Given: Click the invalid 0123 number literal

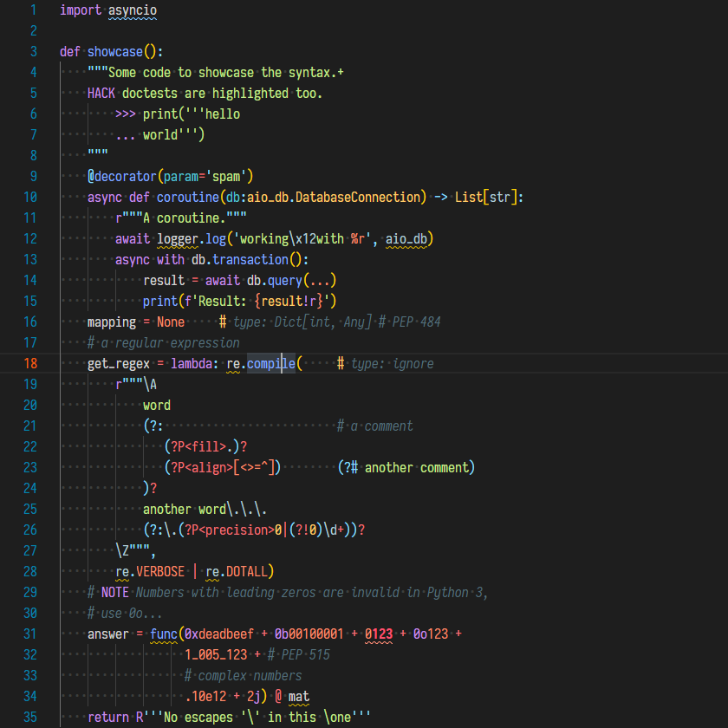Looking at the screenshot, I should click(x=378, y=634).
